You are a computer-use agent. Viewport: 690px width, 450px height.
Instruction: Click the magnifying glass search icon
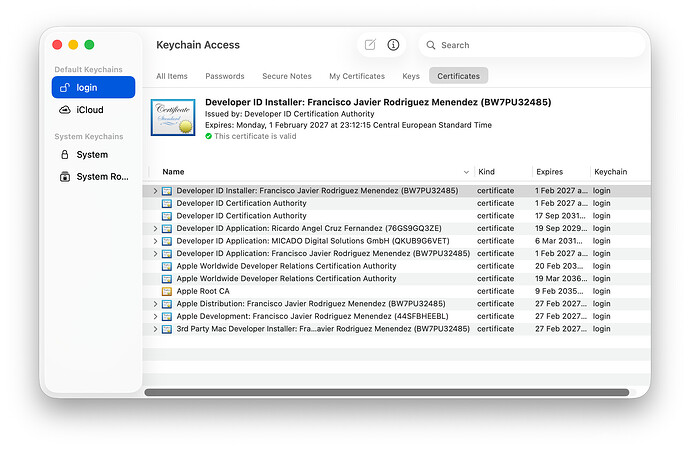click(x=431, y=45)
